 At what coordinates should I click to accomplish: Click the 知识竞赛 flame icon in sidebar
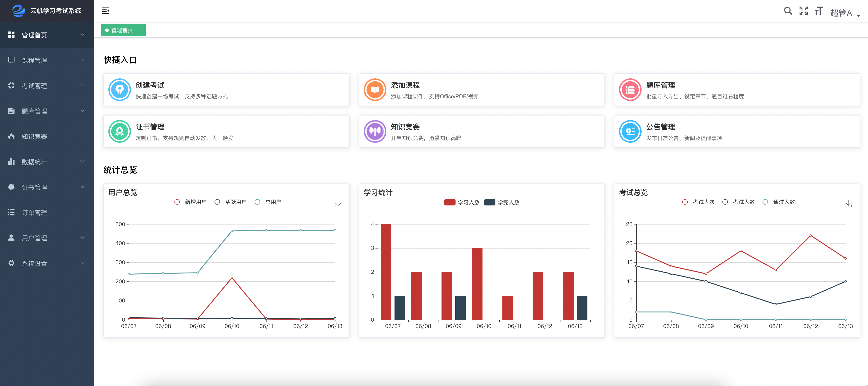(x=12, y=136)
